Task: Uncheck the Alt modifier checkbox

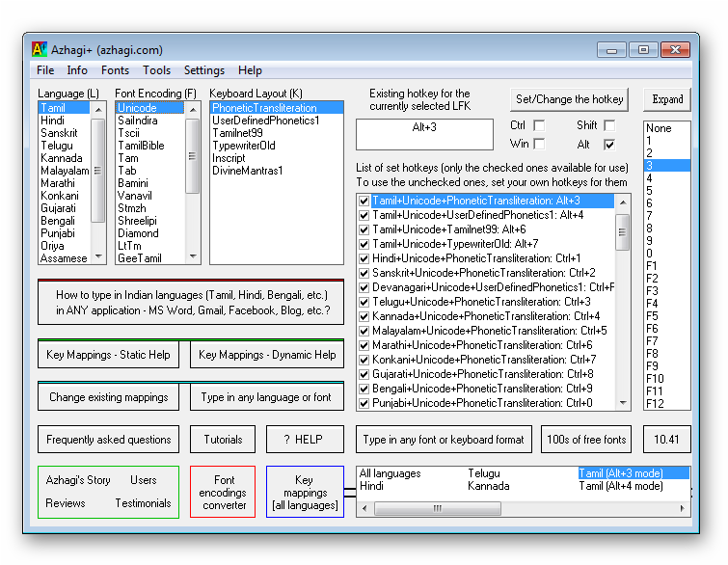Action: [609, 145]
